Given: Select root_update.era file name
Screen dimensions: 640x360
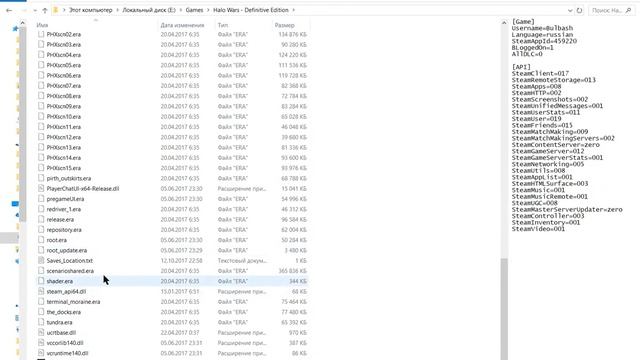Looking at the screenshot, I should [67, 250].
